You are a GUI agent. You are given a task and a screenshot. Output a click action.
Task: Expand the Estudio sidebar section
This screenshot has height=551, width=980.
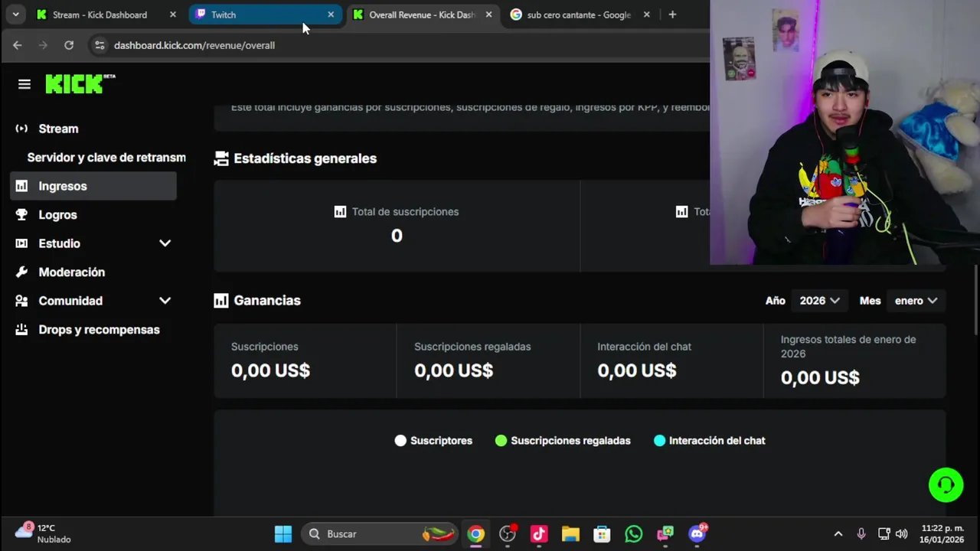165,243
